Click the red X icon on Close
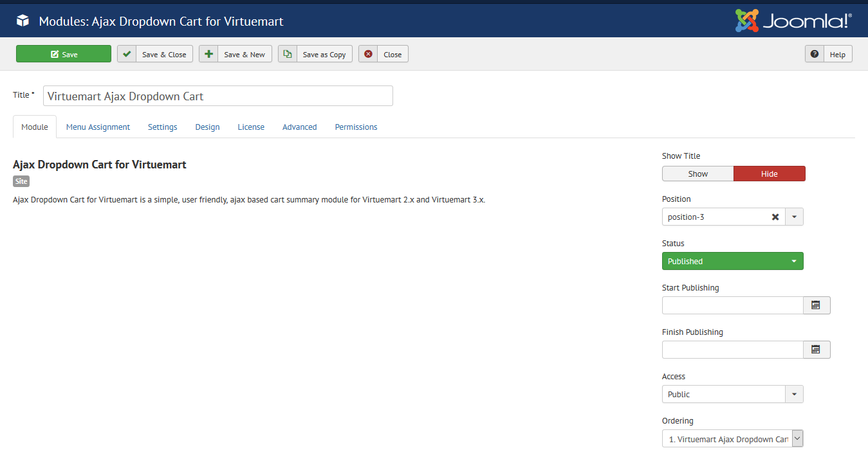Screen dimensions: 868x457 [368, 54]
